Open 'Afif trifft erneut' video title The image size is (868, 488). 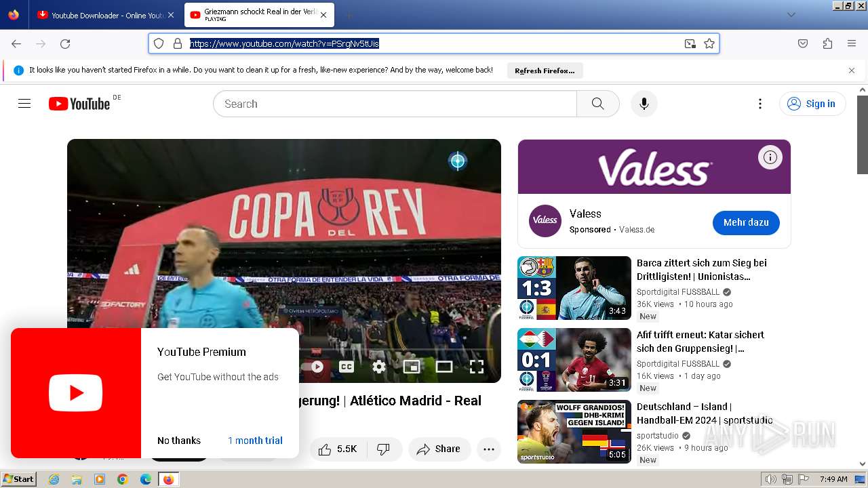point(701,342)
